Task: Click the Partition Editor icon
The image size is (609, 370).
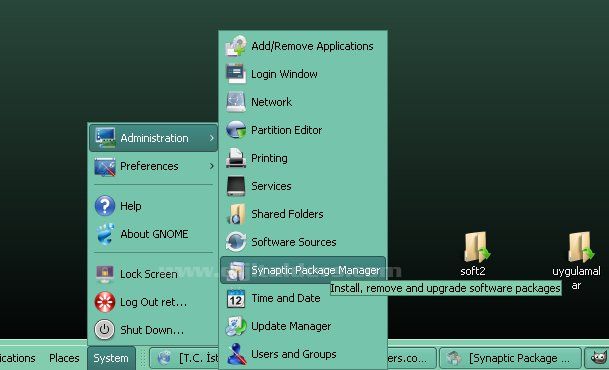Action: click(x=236, y=130)
